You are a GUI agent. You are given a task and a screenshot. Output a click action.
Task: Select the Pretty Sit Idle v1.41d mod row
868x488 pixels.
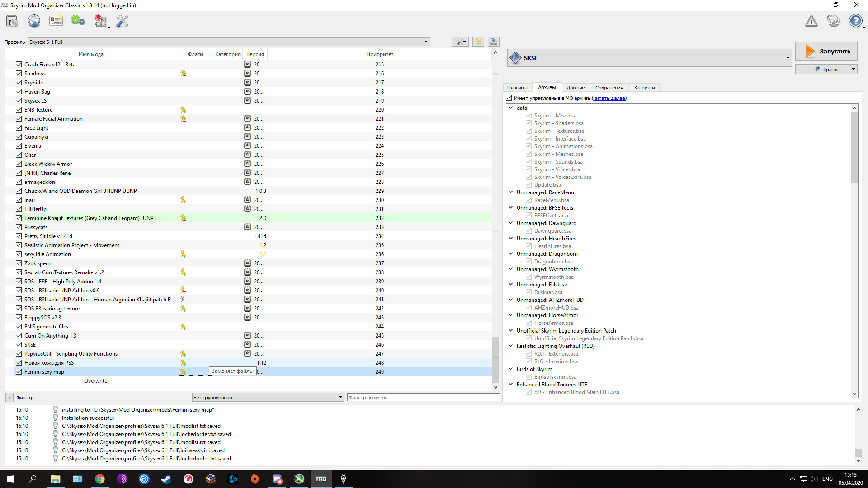click(x=249, y=236)
